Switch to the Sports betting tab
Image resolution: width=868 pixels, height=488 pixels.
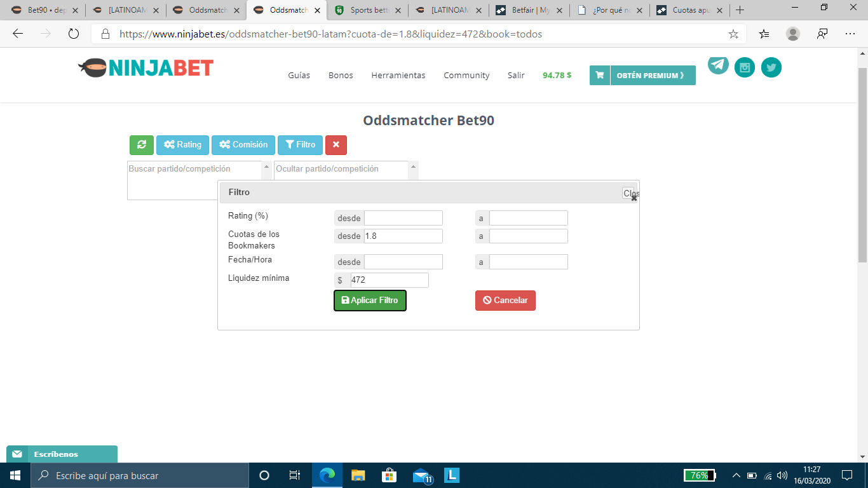[367, 10]
